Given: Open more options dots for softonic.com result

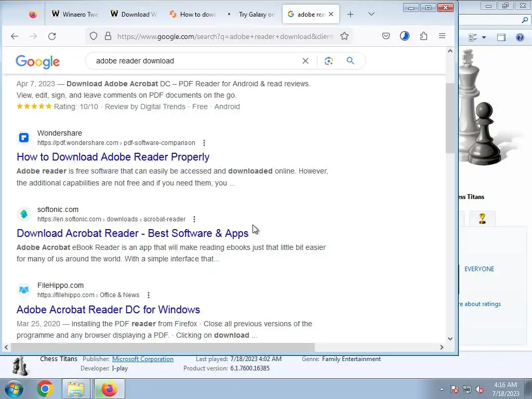Looking at the screenshot, I should 194,219.
